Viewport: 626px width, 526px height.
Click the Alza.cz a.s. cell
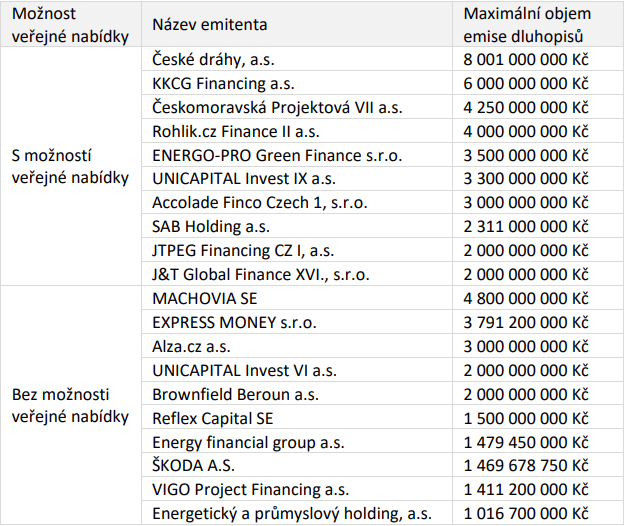tap(297, 346)
